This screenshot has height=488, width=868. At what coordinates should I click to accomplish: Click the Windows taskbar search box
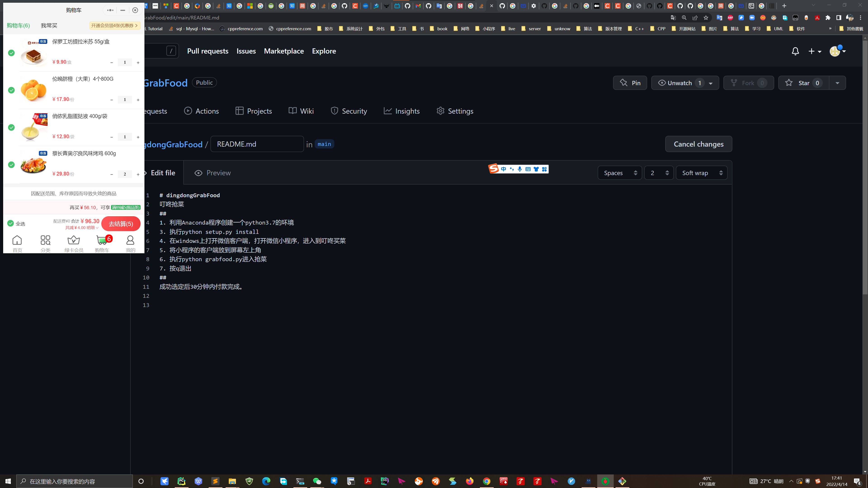[75, 481]
